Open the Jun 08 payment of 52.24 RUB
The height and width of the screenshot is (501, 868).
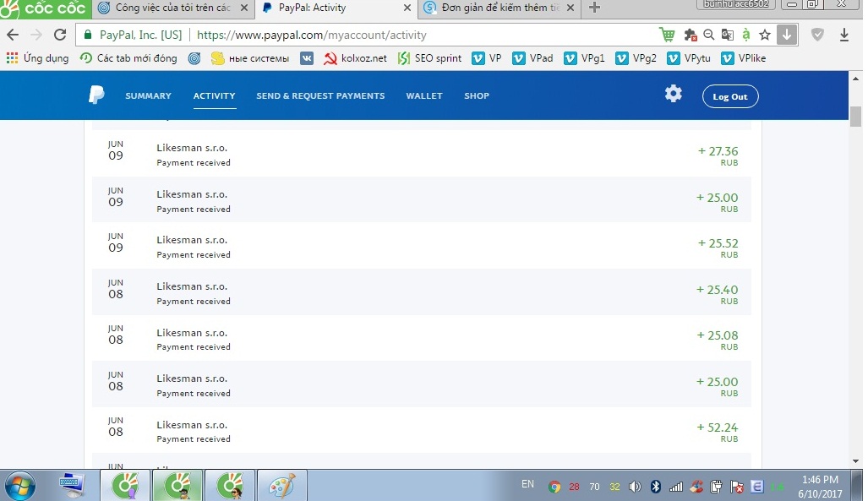point(421,431)
